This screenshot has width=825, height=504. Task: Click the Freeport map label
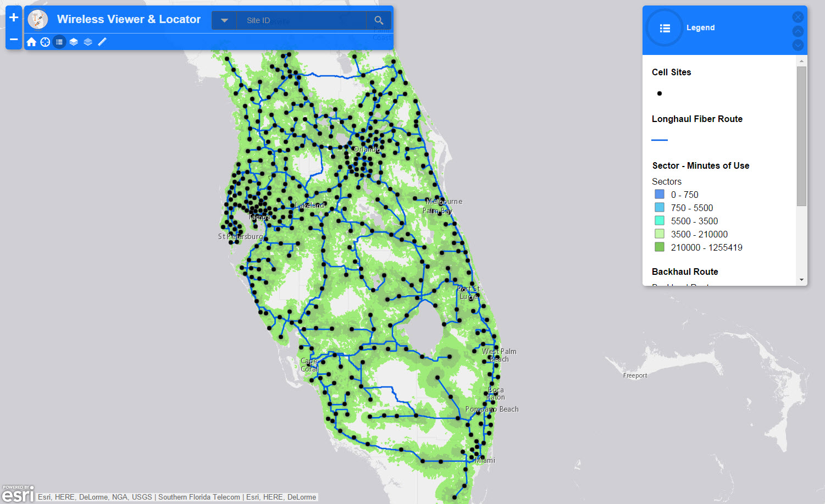[635, 375]
